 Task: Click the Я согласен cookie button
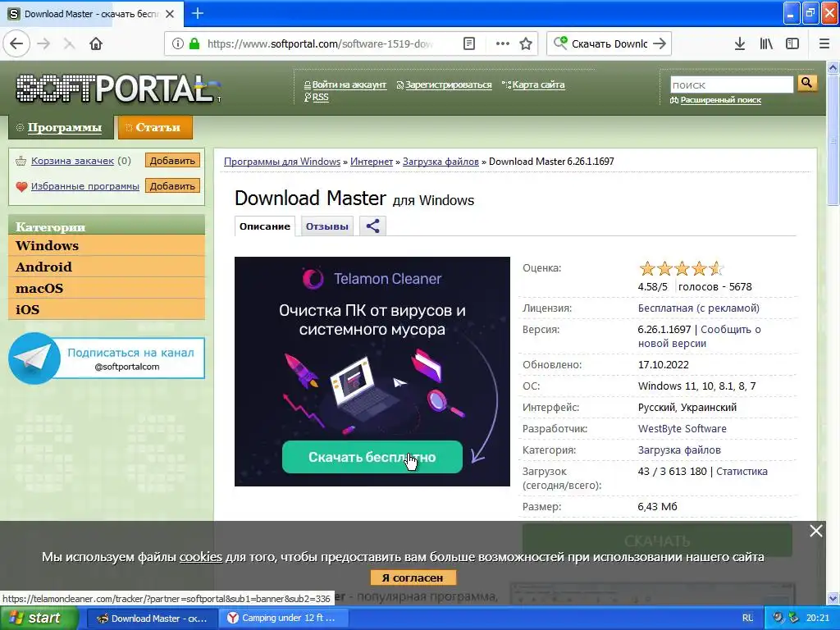click(x=413, y=577)
